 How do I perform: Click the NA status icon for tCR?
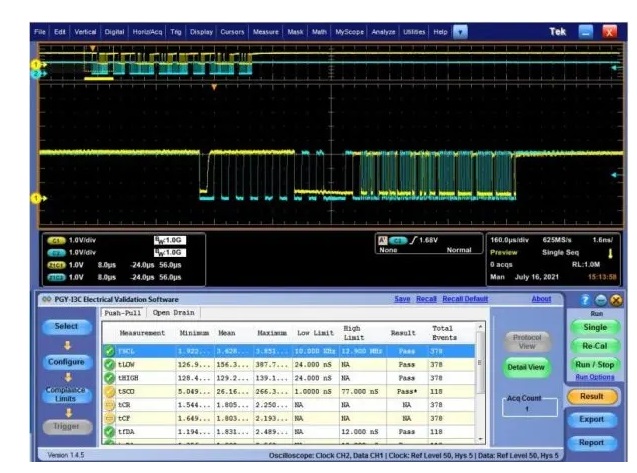point(109,405)
